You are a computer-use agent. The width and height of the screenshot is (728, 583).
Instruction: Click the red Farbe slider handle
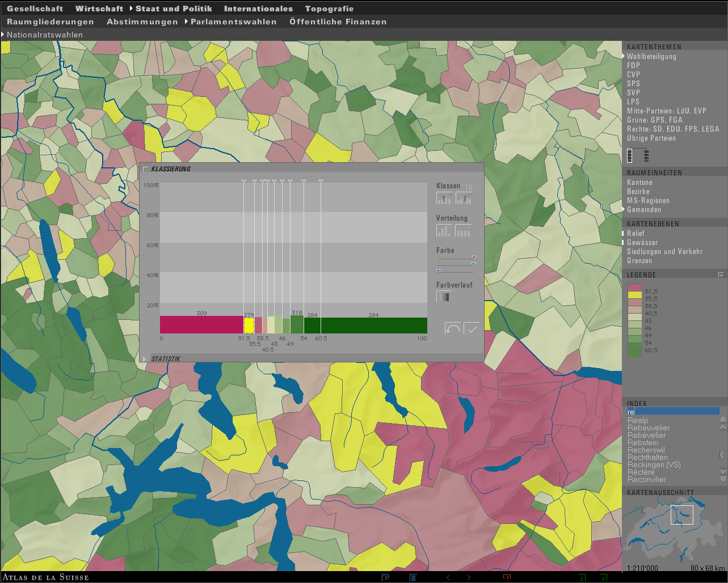474,257
